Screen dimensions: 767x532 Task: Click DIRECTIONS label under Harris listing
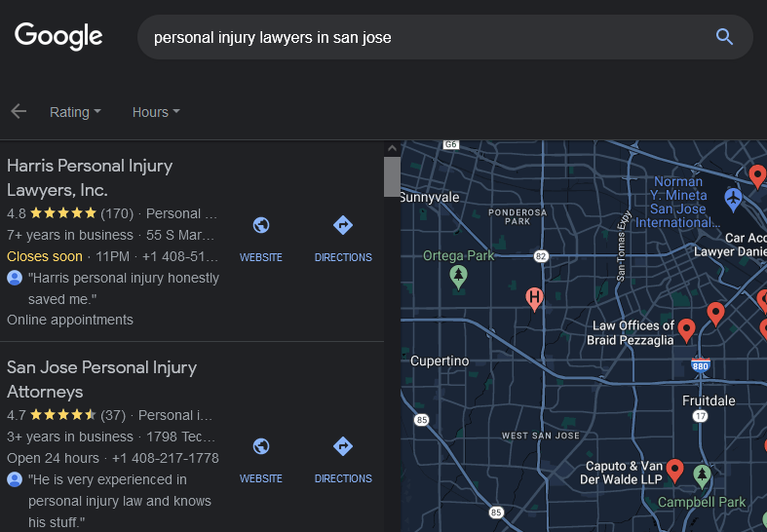point(343,257)
